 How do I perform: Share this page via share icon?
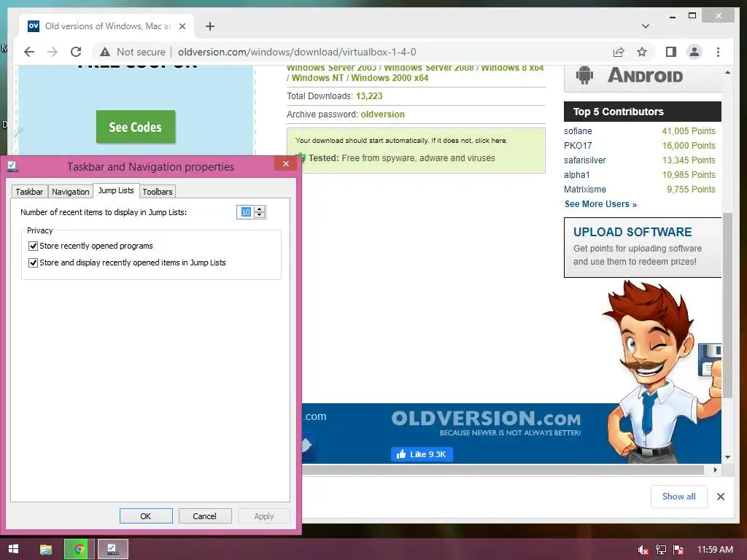(619, 52)
